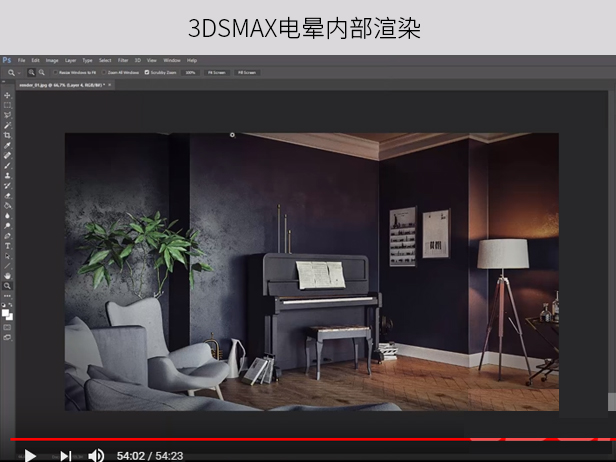The image size is (616, 462).
Task: Open the Filter menu
Action: pyautogui.click(x=122, y=60)
